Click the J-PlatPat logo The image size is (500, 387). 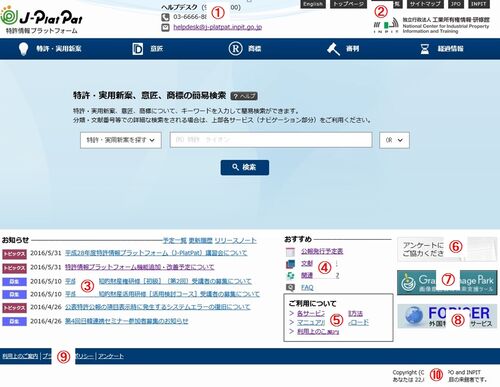click(x=41, y=19)
